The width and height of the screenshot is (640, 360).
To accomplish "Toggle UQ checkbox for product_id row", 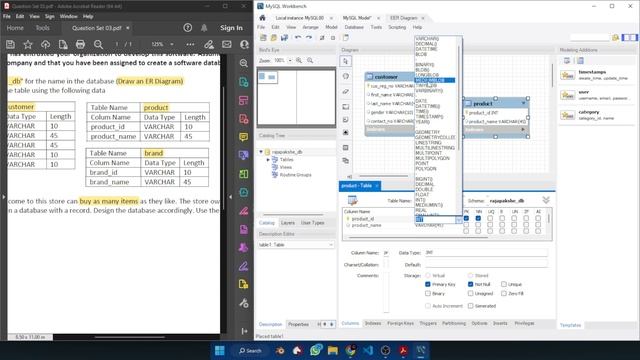I will [490, 218].
